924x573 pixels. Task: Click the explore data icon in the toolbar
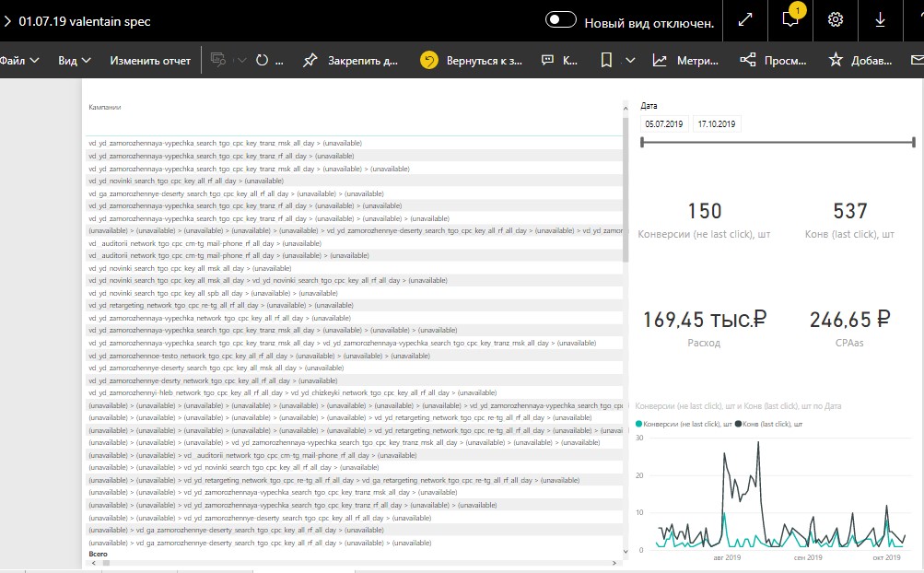coord(218,60)
